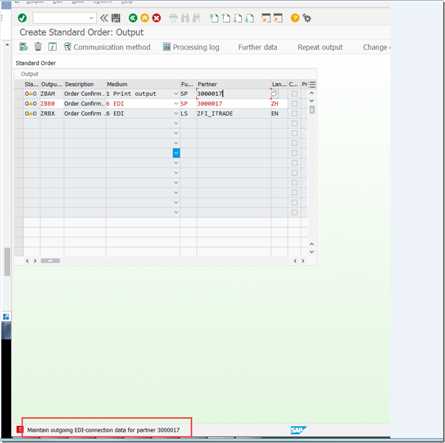Click the first icon left of the trash
The height and width of the screenshot is (443, 445).
click(x=23, y=47)
